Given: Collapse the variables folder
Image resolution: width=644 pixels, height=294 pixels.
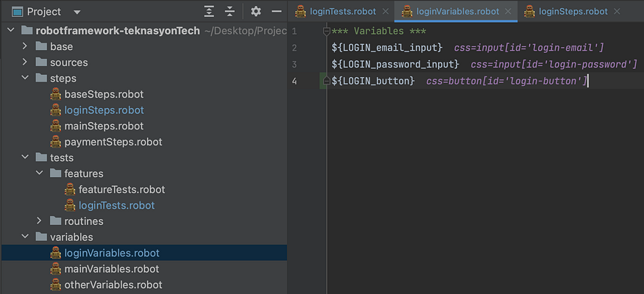Looking at the screenshot, I should (x=25, y=237).
